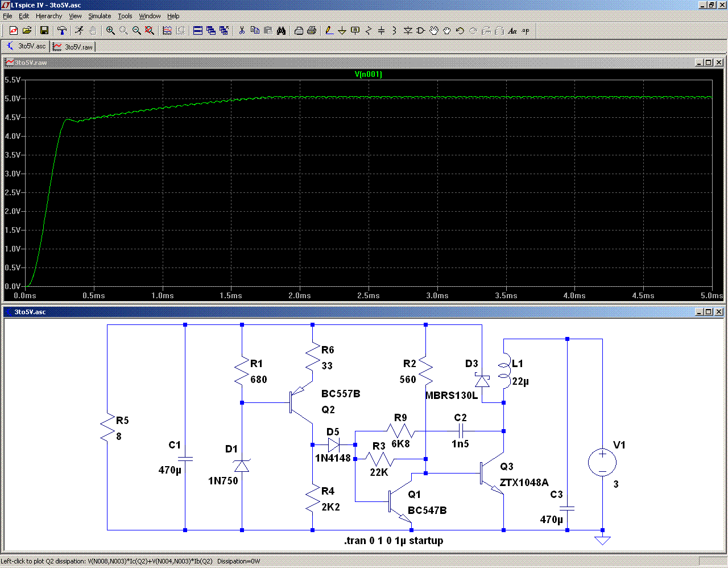728x568 pixels.
Task: Click the Save diskette icon
Action: click(x=44, y=31)
